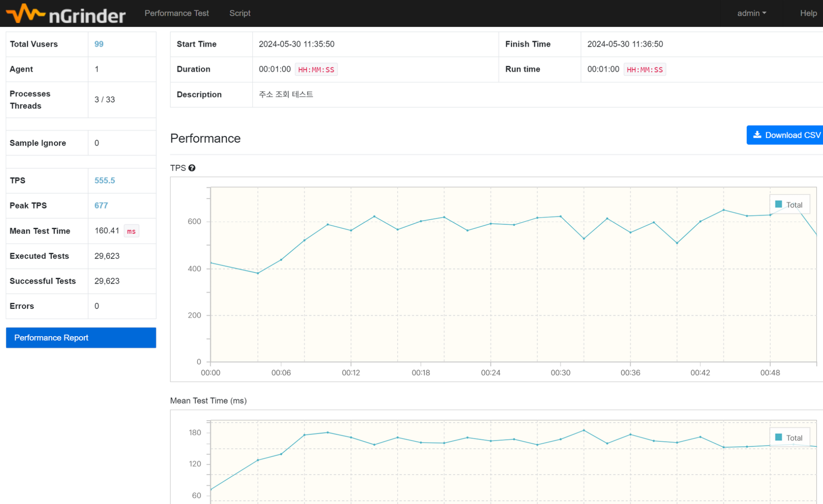Click the first data point of TPS chart

click(x=211, y=263)
